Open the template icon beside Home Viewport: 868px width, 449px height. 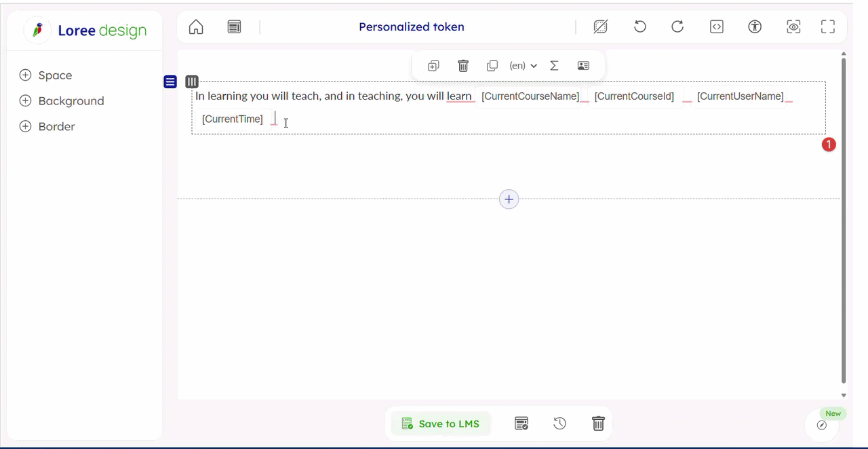pyautogui.click(x=234, y=27)
